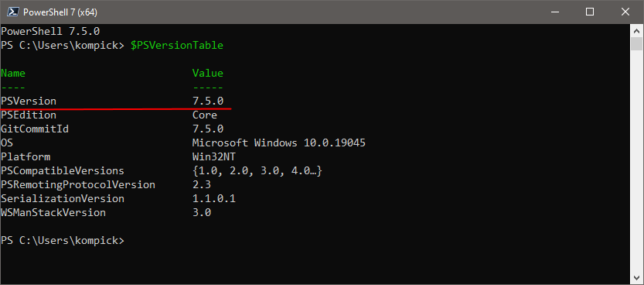Viewport: 644px width, 285px height.
Task: Click the Name column header
Action: (x=13, y=74)
